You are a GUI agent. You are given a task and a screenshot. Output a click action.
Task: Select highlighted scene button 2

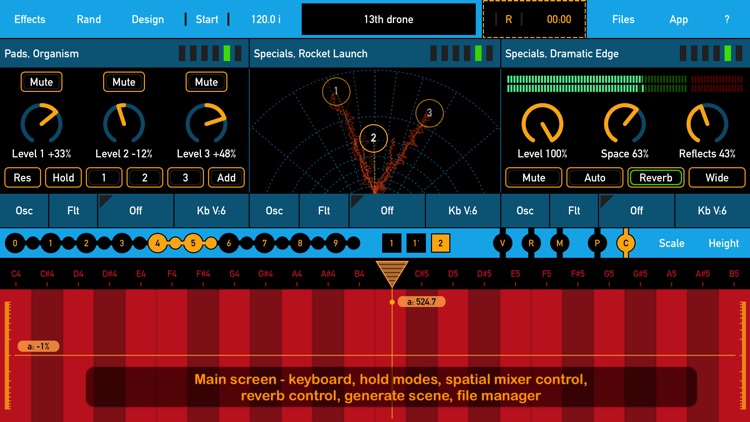[441, 243]
